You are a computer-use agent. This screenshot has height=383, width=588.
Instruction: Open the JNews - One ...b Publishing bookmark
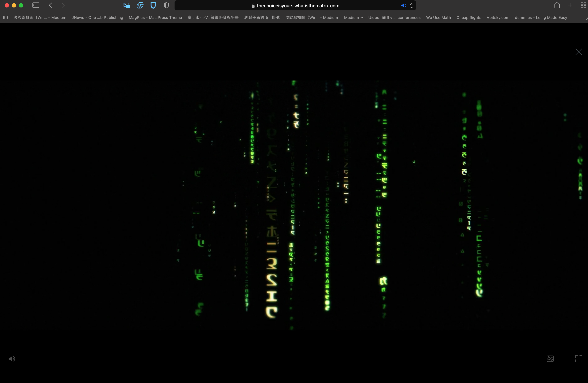click(x=97, y=17)
